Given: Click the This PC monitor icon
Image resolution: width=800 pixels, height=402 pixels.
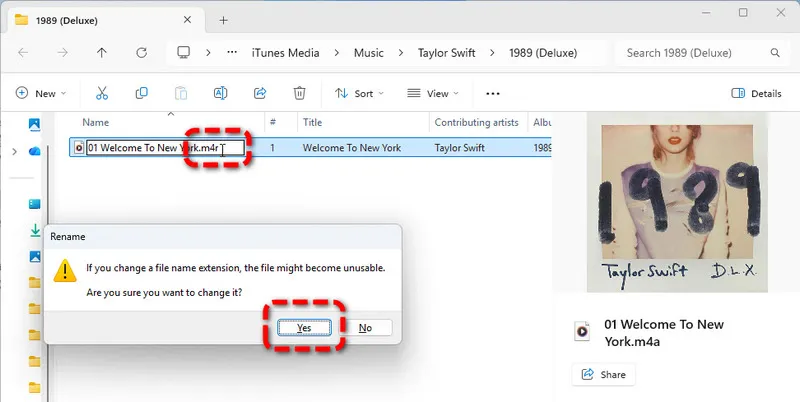Looking at the screenshot, I should coord(184,53).
